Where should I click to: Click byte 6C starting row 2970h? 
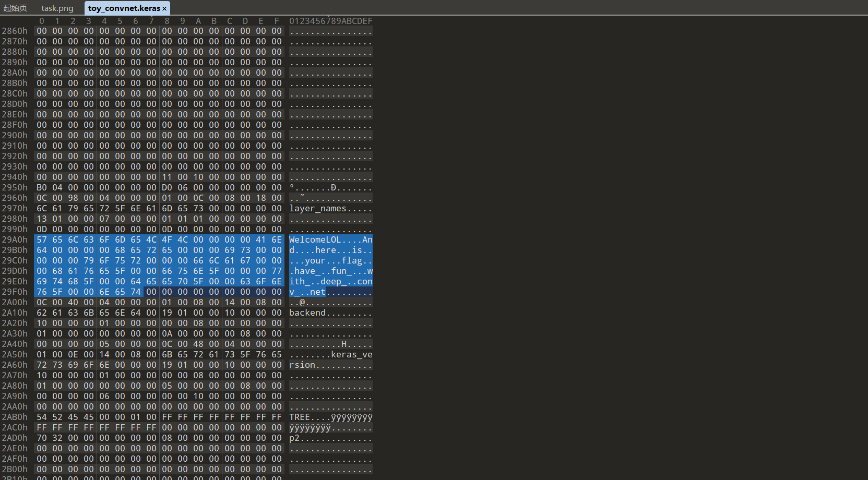(42, 209)
